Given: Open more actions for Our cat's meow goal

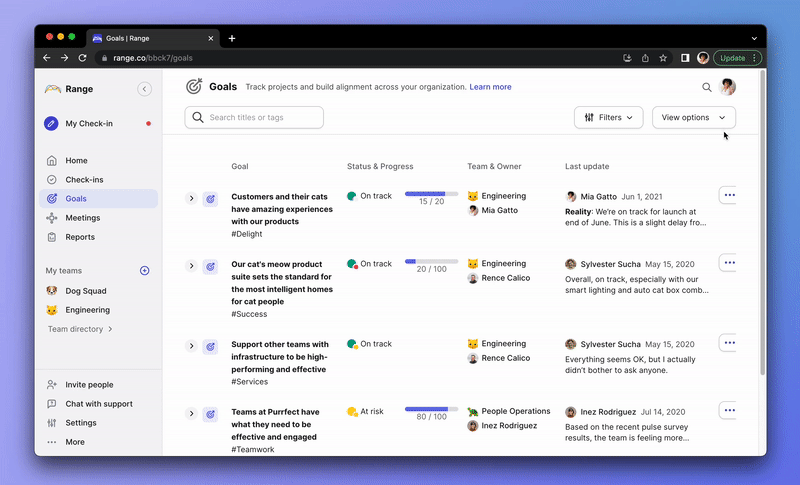Looking at the screenshot, I should point(728,263).
